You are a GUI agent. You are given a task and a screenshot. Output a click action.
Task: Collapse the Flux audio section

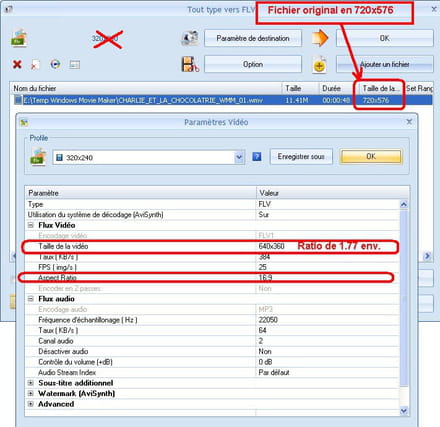pos(31,299)
